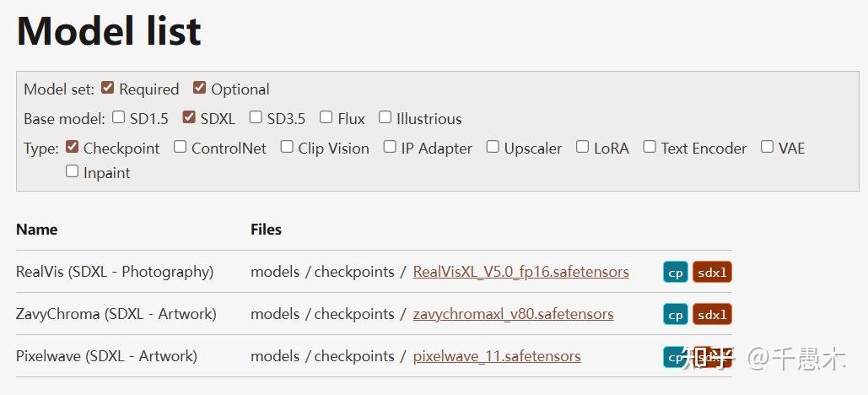This screenshot has width=868, height=395.
Task: Uncheck the Optional model set checkbox
Action: (199, 88)
